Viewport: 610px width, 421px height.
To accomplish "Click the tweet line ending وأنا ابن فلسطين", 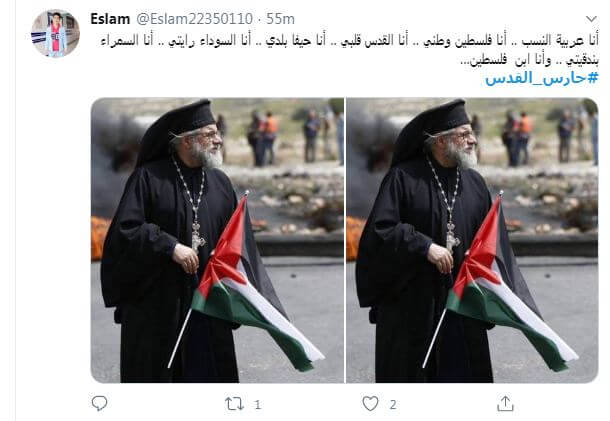I will (x=529, y=60).
